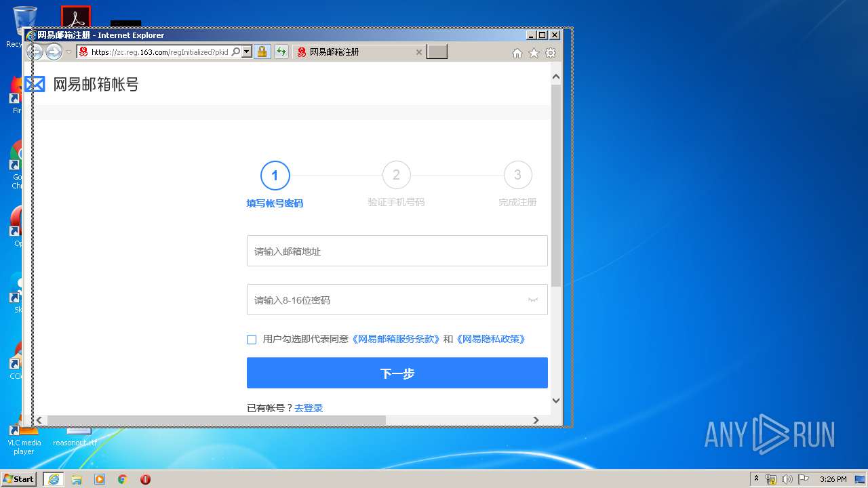This screenshot has width=868, height=488.
Task: Toggle the password visibility eye icon
Action: click(533, 300)
